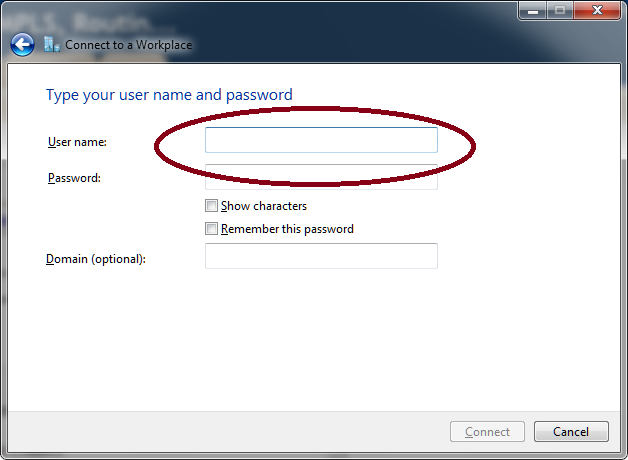Viewport: 628px width, 460px height.
Task: Click the Domain (optional): label
Action: [x=96, y=259]
